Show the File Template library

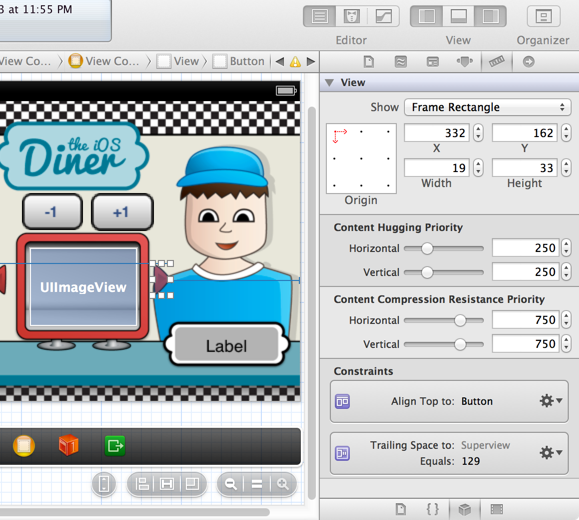click(x=401, y=510)
